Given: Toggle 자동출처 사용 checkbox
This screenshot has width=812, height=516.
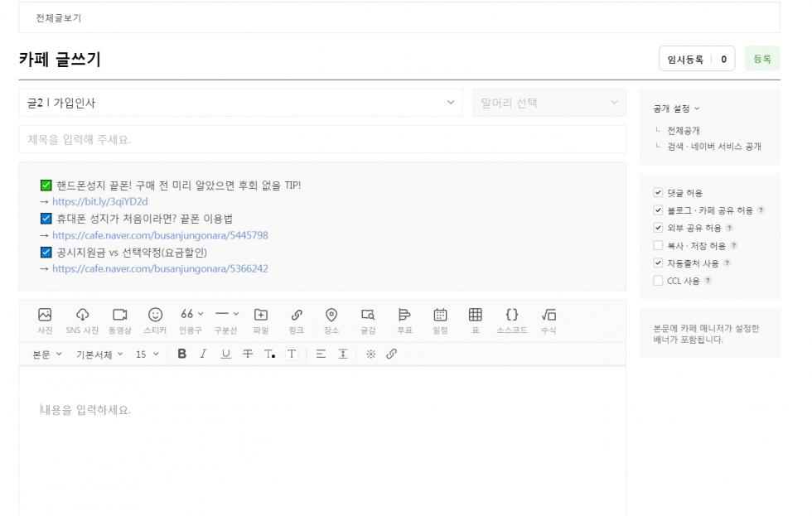Looking at the screenshot, I should click(x=658, y=263).
